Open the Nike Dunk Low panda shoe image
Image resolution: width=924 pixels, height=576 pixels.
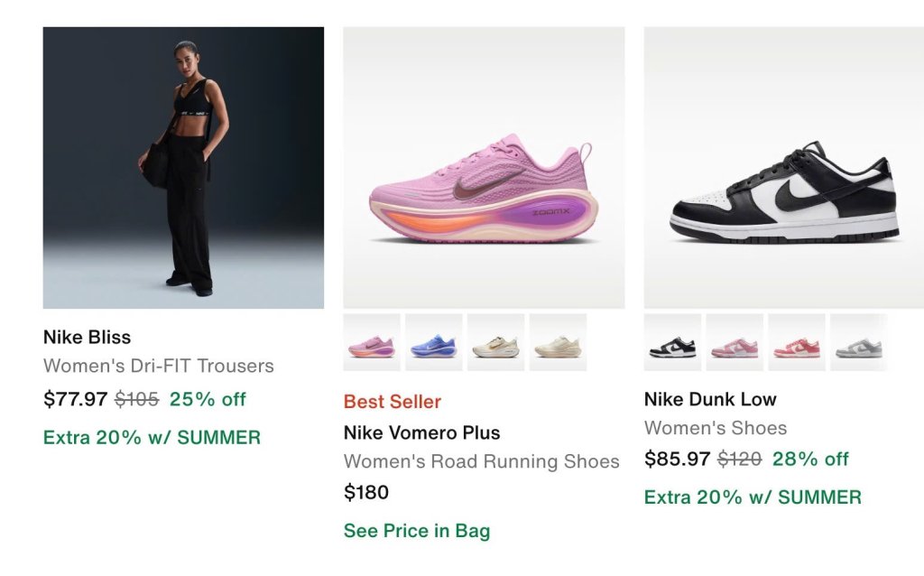(784, 167)
